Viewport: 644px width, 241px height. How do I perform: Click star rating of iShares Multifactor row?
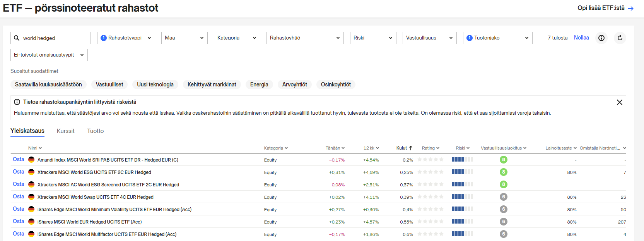coord(430,234)
